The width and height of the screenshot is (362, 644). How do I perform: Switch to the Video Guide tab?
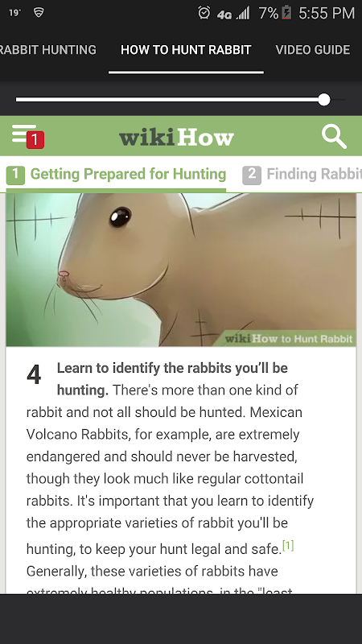[313, 50]
